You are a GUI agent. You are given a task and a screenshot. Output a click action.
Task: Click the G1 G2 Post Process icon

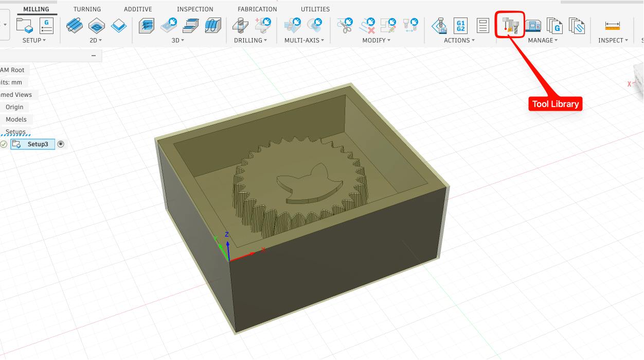461,25
